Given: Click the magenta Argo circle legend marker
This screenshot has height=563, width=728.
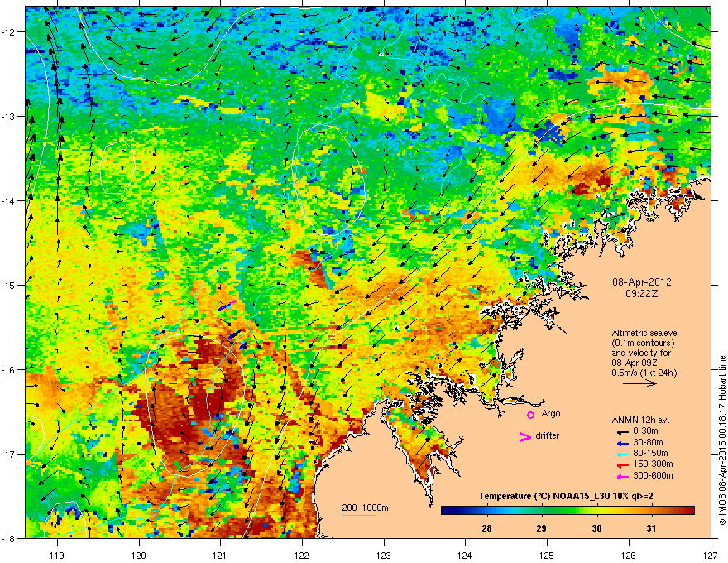Looking at the screenshot, I should pos(530,415).
